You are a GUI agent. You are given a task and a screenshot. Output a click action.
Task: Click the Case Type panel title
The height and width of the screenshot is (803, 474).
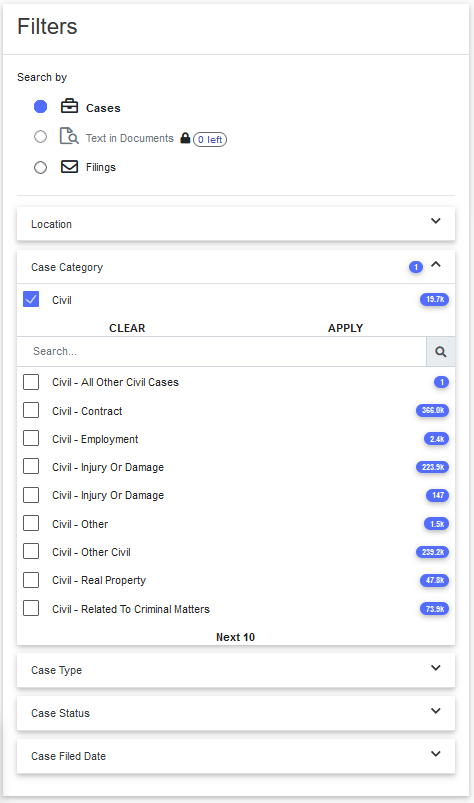[56, 670]
